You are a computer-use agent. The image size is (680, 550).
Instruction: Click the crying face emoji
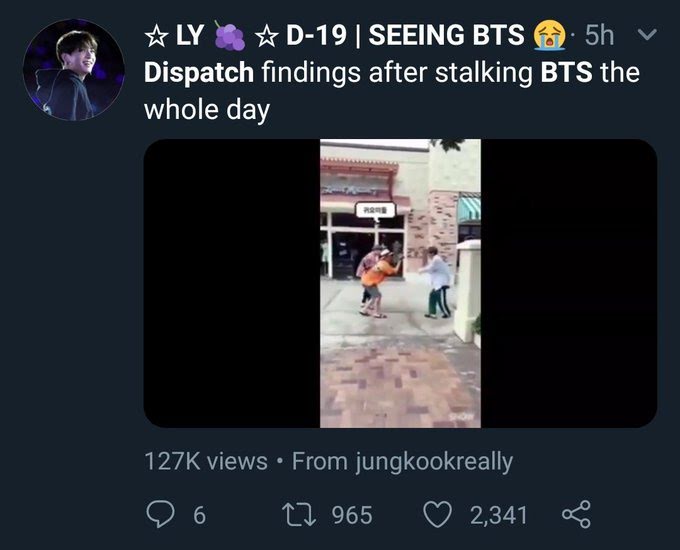point(548,36)
